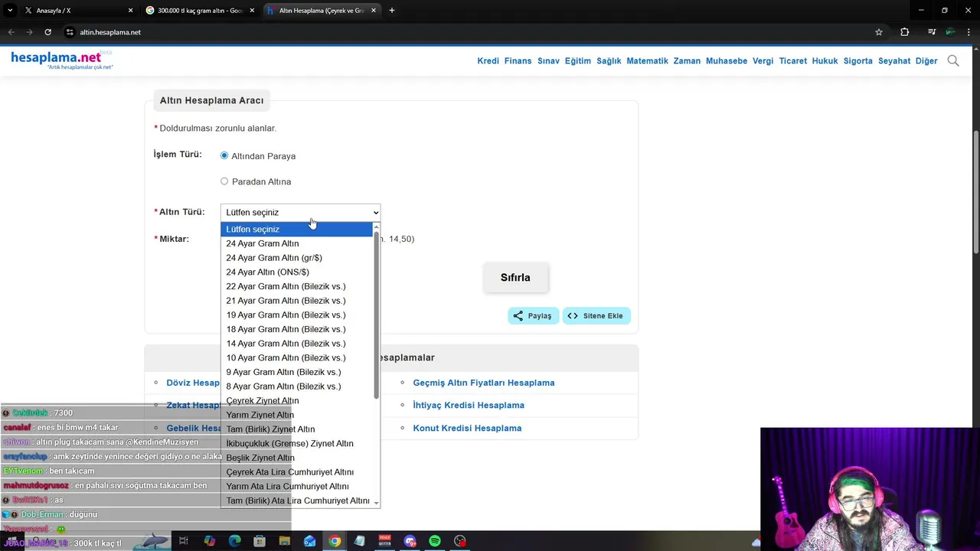Open Microsoft Edge from the taskbar
The image size is (980, 551).
234,541
